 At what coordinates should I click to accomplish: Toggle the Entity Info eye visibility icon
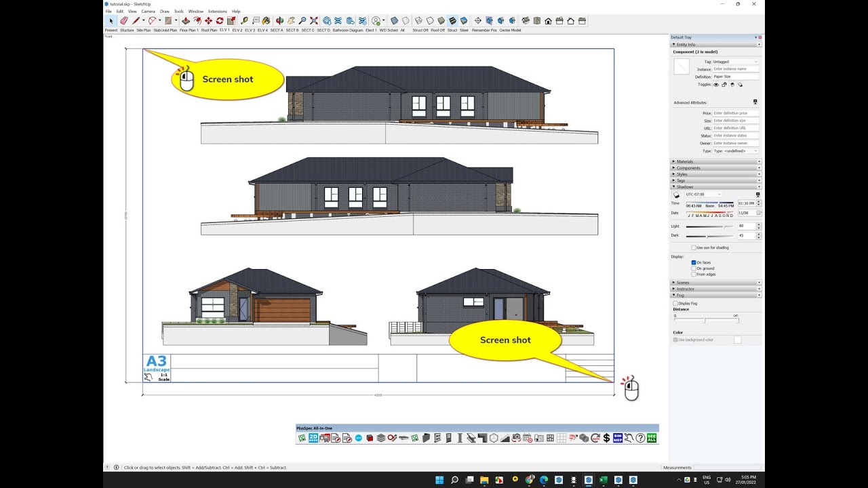coord(716,85)
